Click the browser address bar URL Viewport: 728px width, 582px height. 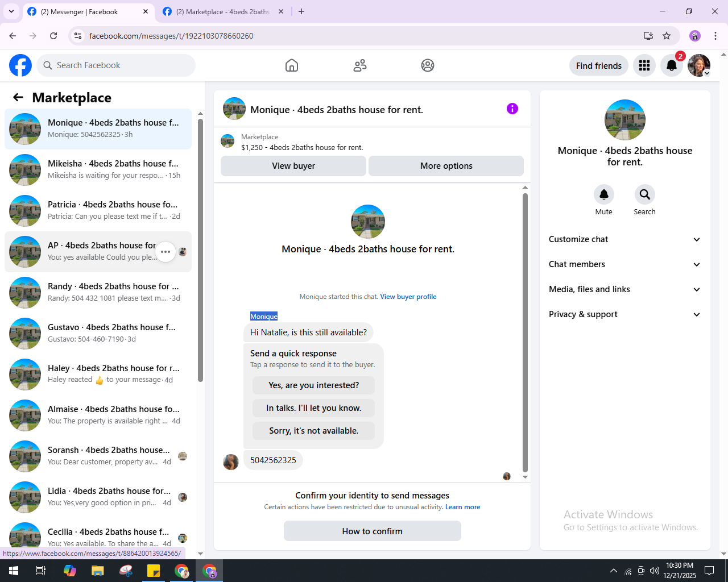[x=171, y=36]
